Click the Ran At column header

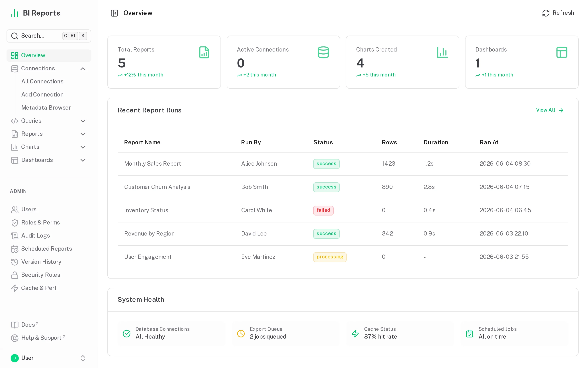click(x=489, y=142)
